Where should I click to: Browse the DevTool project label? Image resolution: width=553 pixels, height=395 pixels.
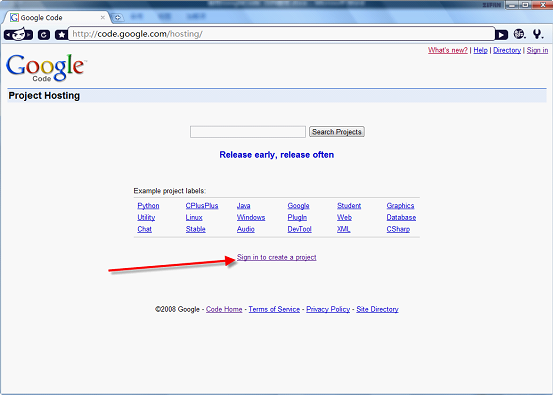point(299,229)
